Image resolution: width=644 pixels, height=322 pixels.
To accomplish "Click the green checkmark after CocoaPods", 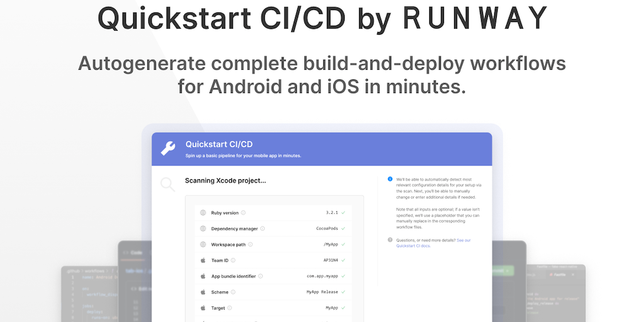I will click(343, 228).
